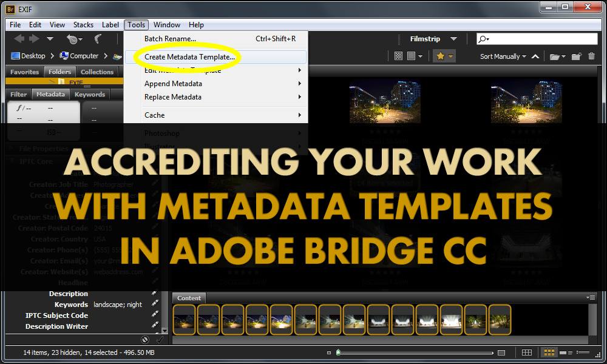Click pencil icon beside Description Writer
Screen dimensions: 607x364
(154, 325)
